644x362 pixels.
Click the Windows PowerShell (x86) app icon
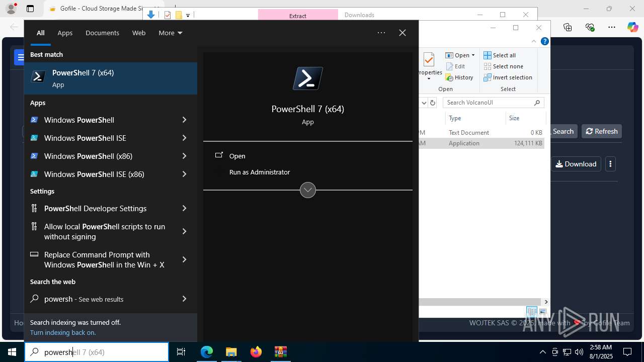(34, 156)
